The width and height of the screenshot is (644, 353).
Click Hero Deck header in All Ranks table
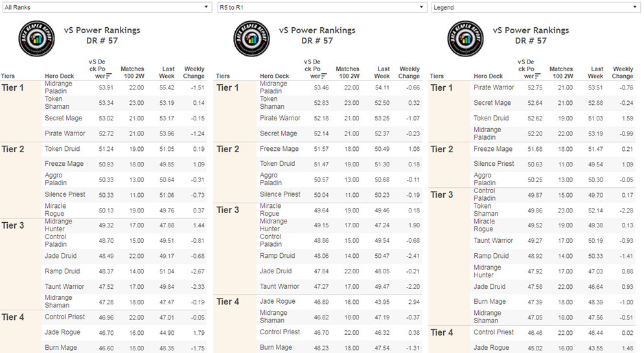click(x=60, y=76)
